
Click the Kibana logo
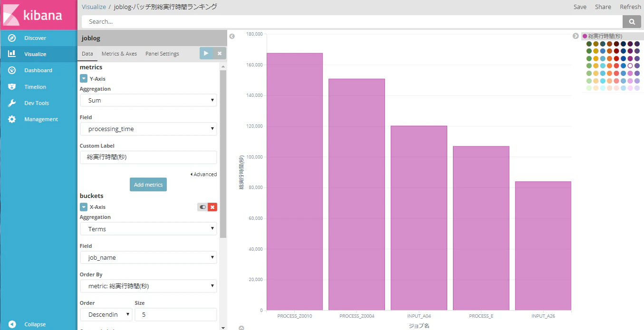pyautogui.click(x=38, y=15)
